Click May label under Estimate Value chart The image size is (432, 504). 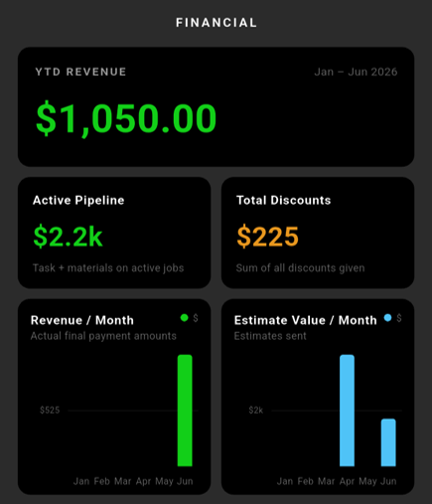(x=367, y=481)
